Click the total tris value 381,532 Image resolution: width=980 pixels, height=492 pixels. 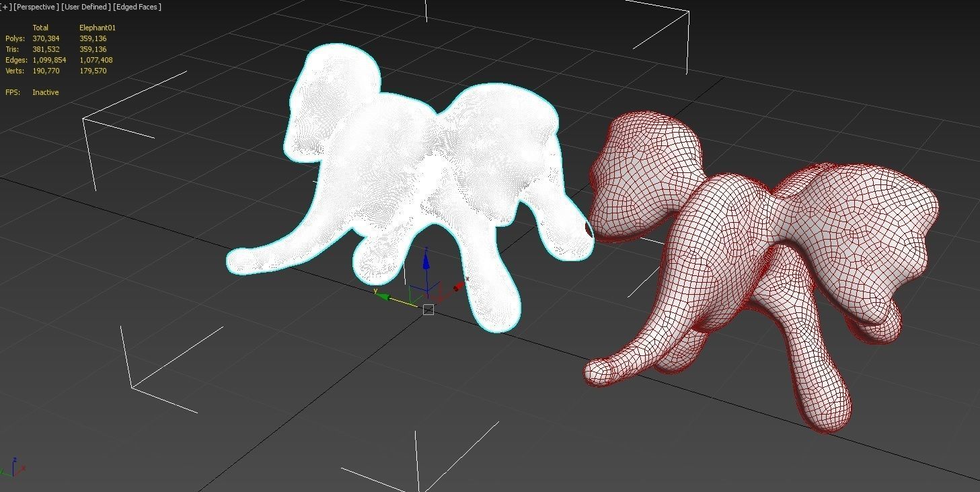pos(46,49)
